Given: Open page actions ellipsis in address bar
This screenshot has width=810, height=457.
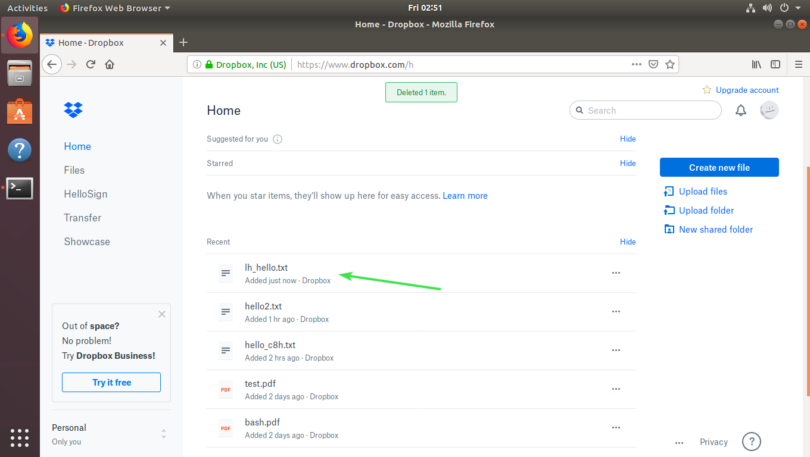Looking at the screenshot, I should 636,65.
